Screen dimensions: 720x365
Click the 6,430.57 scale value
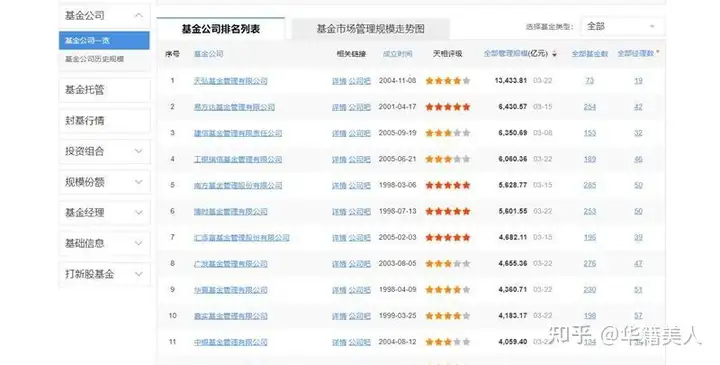[512, 107]
